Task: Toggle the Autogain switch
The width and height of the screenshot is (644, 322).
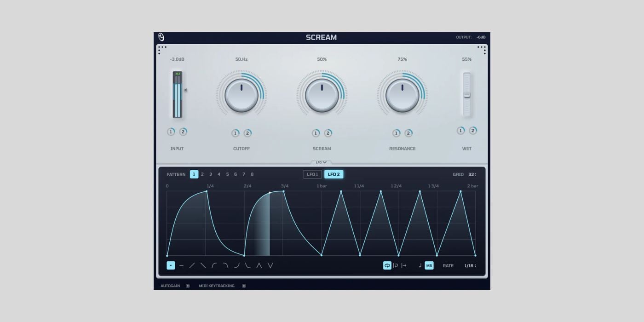Action: click(x=188, y=286)
